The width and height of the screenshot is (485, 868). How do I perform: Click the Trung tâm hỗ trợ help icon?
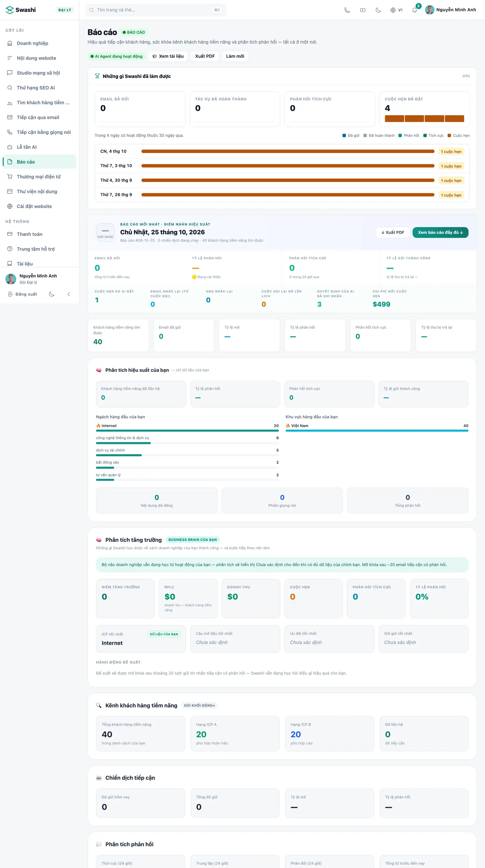pyautogui.click(x=10, y=249)
